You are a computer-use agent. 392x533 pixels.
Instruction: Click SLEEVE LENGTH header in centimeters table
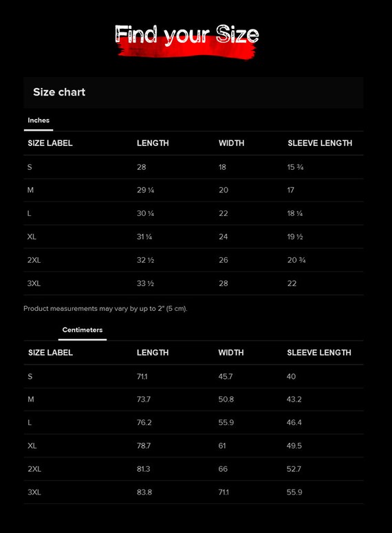tap(319, 353)
